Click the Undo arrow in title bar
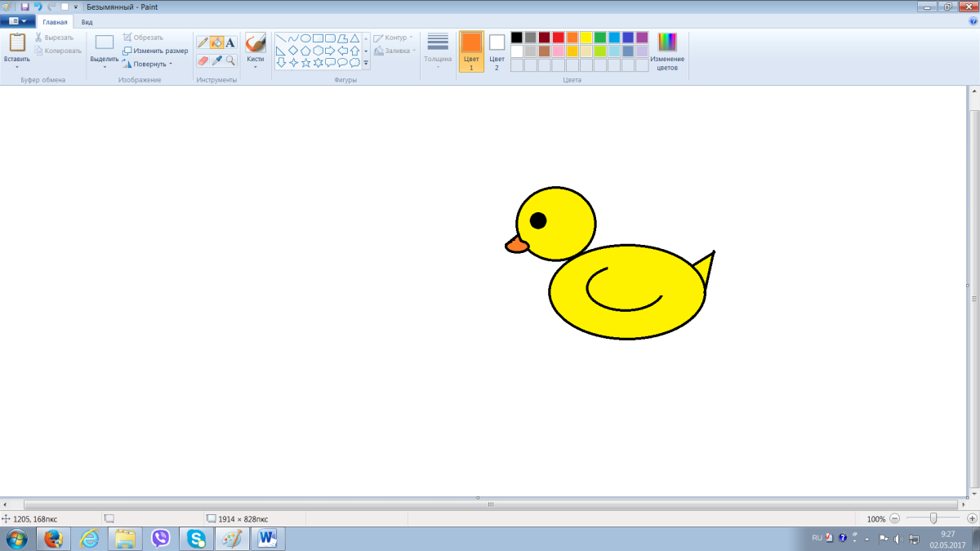The width and height of the screenshot is (980, 551). (38, 7)
